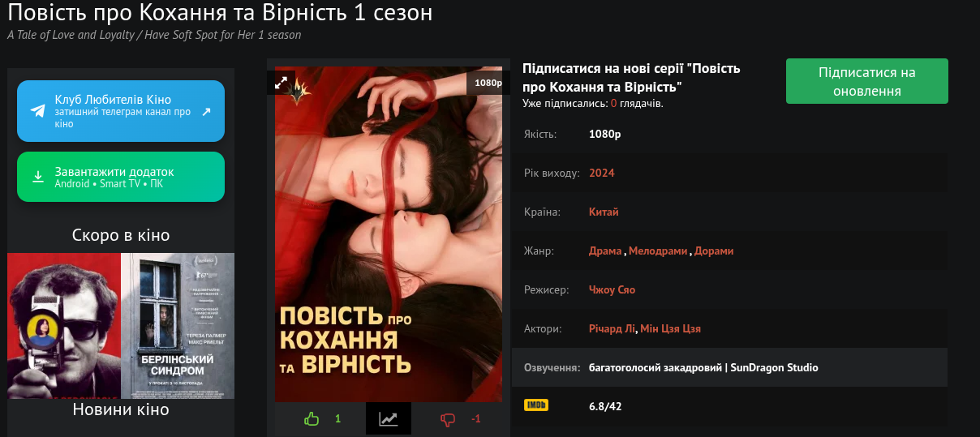
Task: Click the external link arrow on Telegram banner
Action: coord(206,112)
